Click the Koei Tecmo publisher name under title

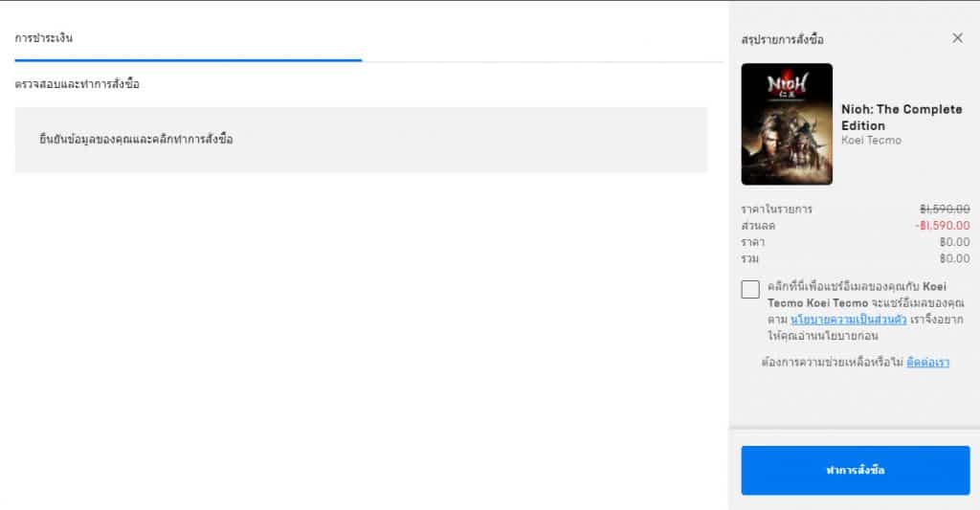[871, 141]
